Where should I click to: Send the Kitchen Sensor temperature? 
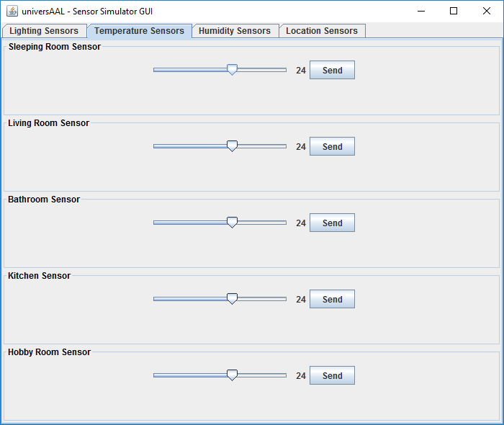point(332,299)
